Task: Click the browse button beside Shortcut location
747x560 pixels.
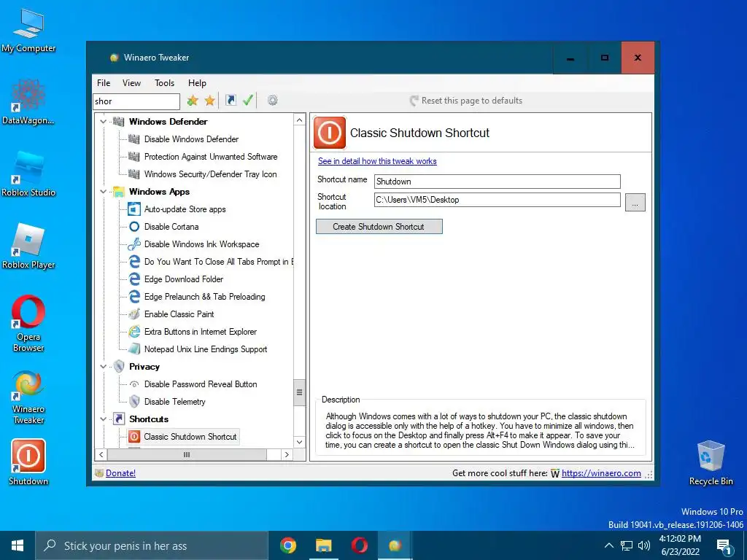Action: point(635,203)
